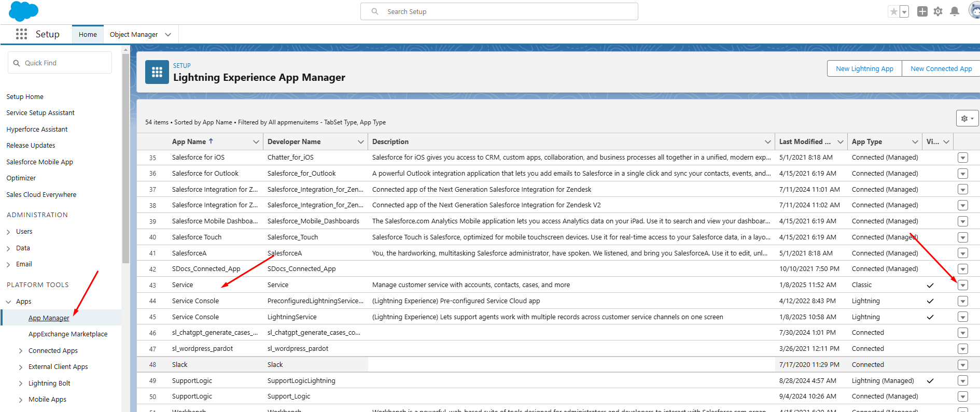The height and width of the screenshot is (412, 980).
Task: Open row actions for the Service app
Action: (963, 285)
